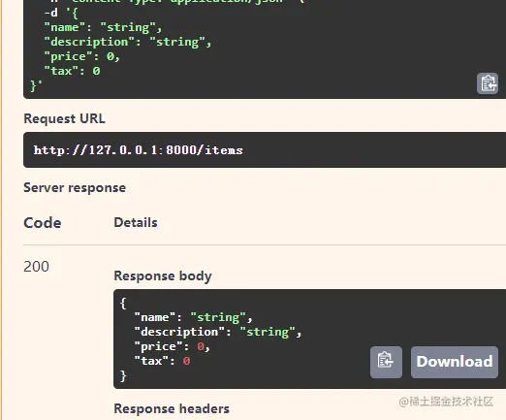Copy the response body to clipboard
This screenshot has height=420, width=506.
(x=386, y=362)
